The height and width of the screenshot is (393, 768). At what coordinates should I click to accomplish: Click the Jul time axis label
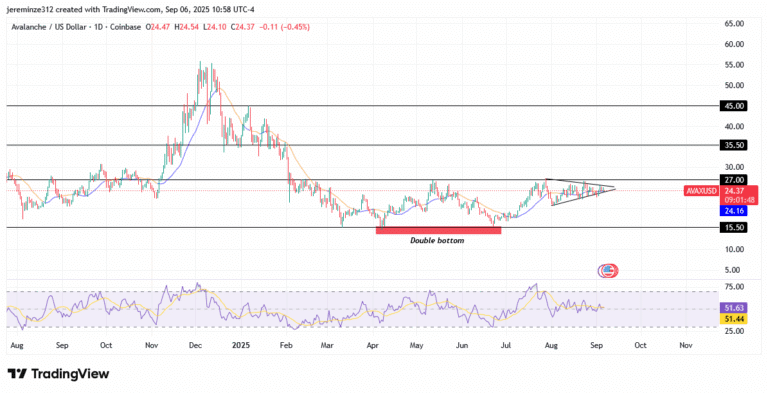point(506,345)
